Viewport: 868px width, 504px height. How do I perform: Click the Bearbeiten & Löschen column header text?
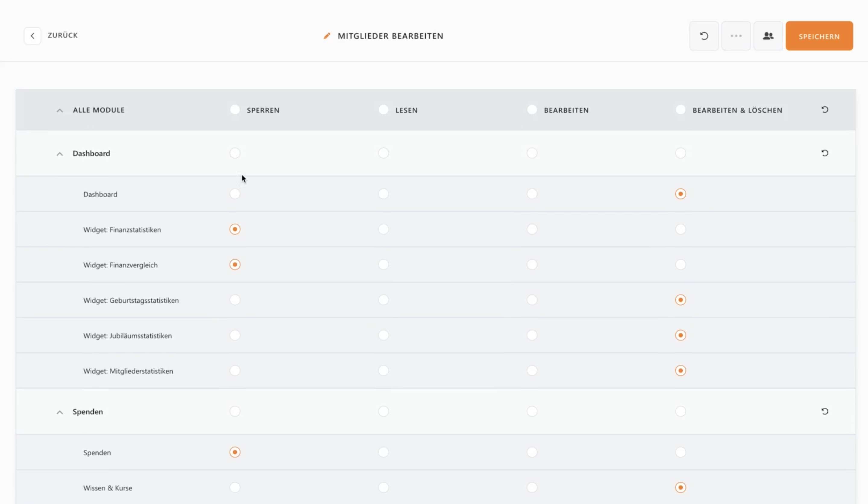click(737, 110)
